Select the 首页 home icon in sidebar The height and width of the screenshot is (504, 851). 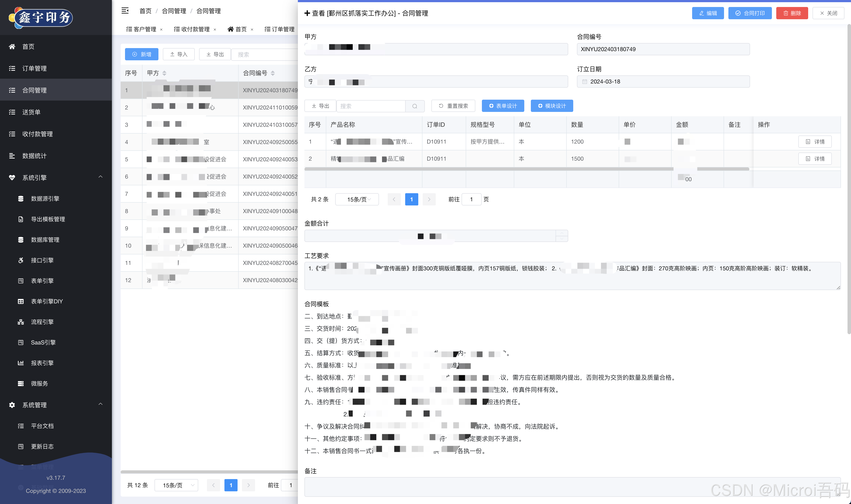[12, 47]
